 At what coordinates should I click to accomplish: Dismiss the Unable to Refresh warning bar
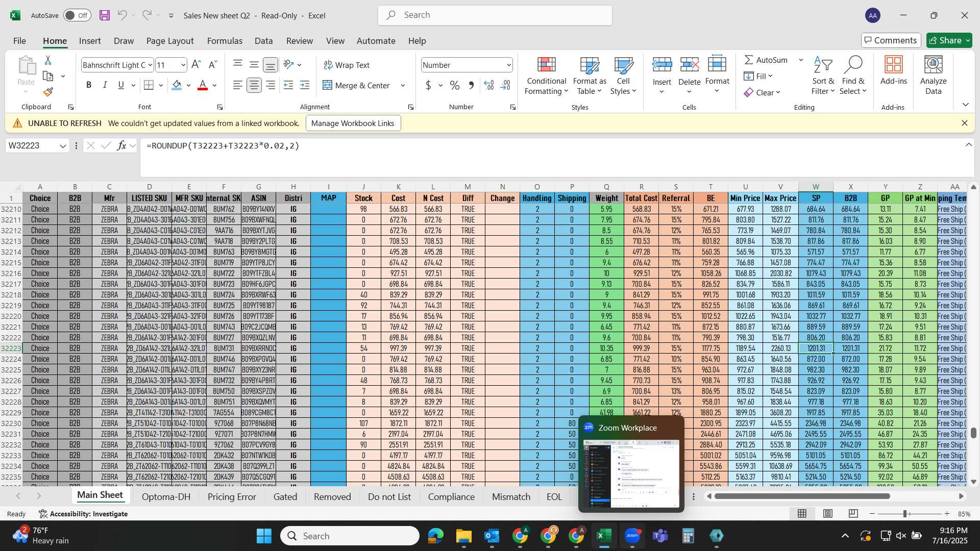pos(964,123)
